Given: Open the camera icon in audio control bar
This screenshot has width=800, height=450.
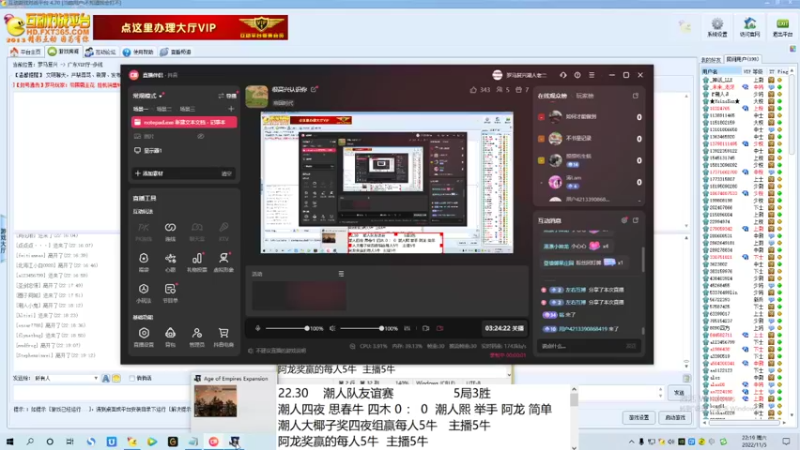Looking at the screenshot, I should [x=426, y=329].
